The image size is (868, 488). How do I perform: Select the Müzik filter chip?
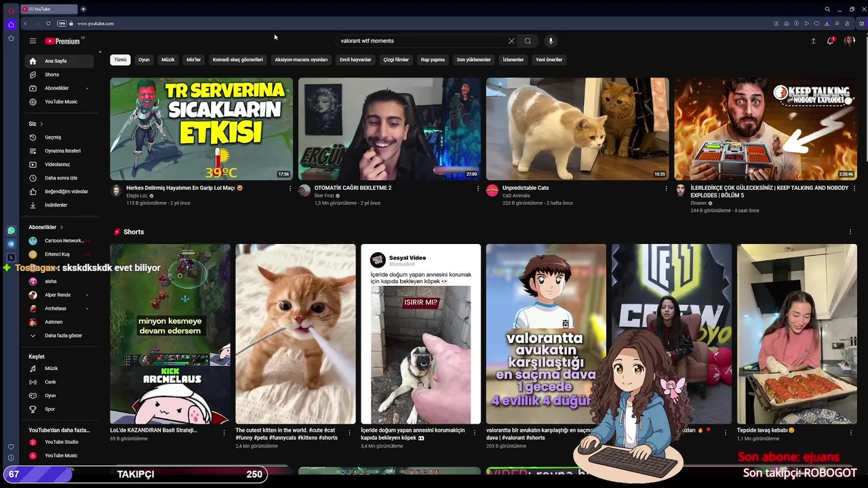click(167, 60)
